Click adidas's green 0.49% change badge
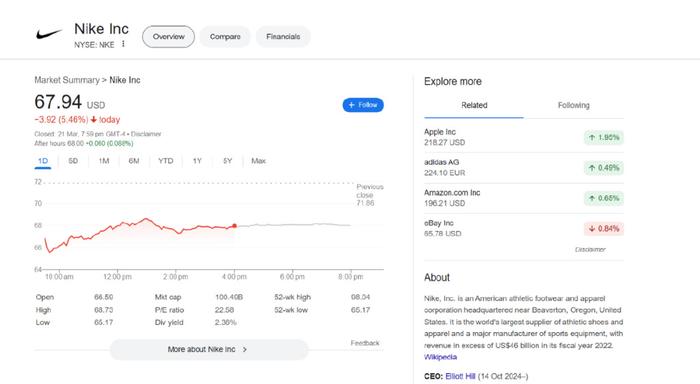 [x=604, y=168]
